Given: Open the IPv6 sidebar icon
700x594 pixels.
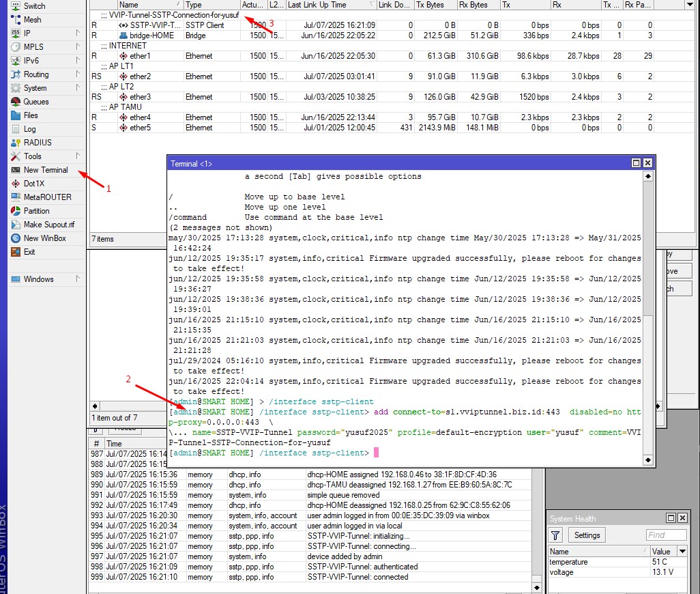Looking at the screenshot, I should (16, 61).
